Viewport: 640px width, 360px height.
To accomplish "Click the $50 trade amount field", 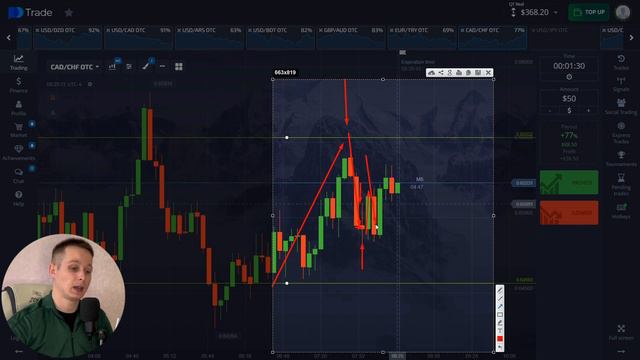I will click(x=569, y=98).
